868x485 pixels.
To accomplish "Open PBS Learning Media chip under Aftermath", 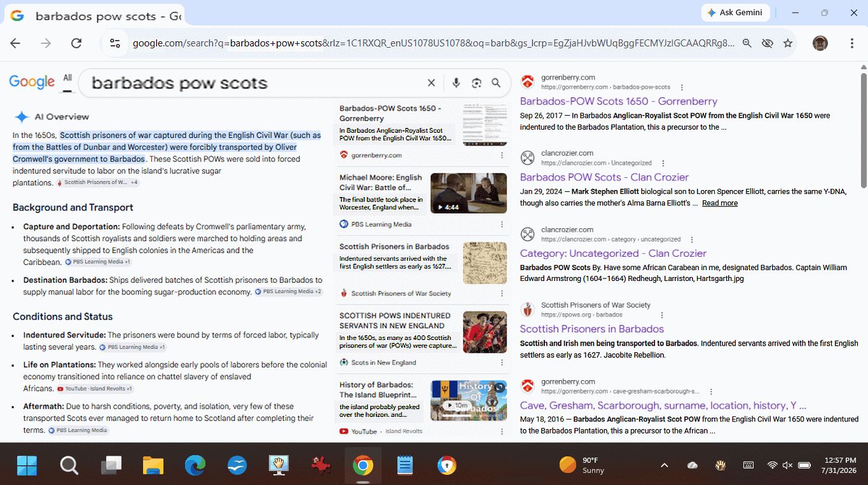I will (79, 430).
